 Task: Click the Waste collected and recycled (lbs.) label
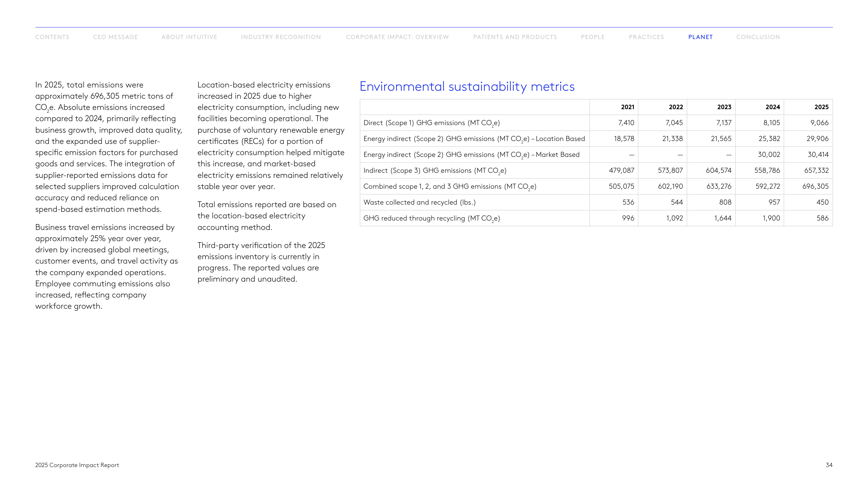coord(420,202)
